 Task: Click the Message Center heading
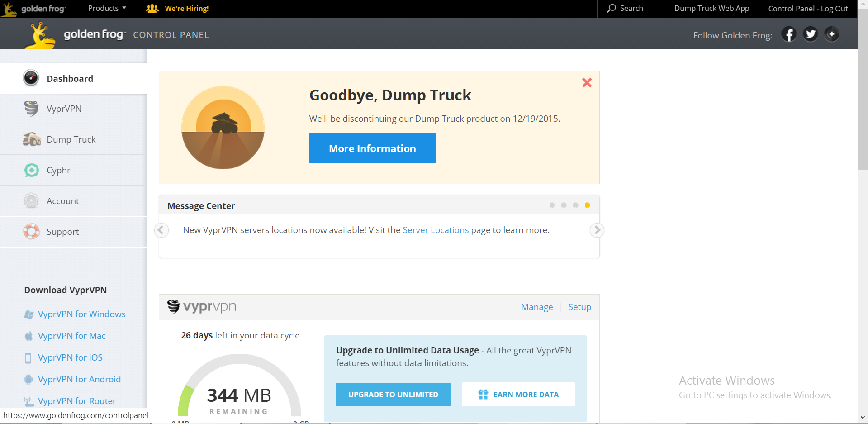click(201, 205)
